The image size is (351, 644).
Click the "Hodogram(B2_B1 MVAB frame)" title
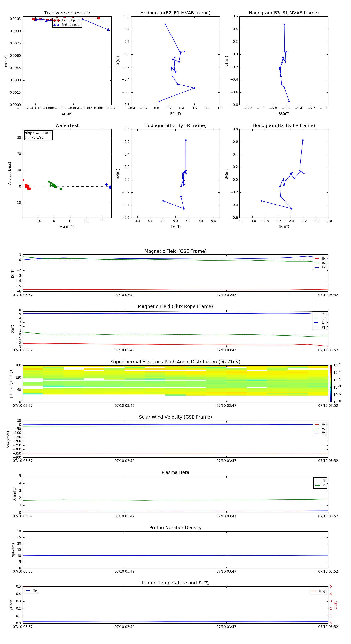click(175, 13)
